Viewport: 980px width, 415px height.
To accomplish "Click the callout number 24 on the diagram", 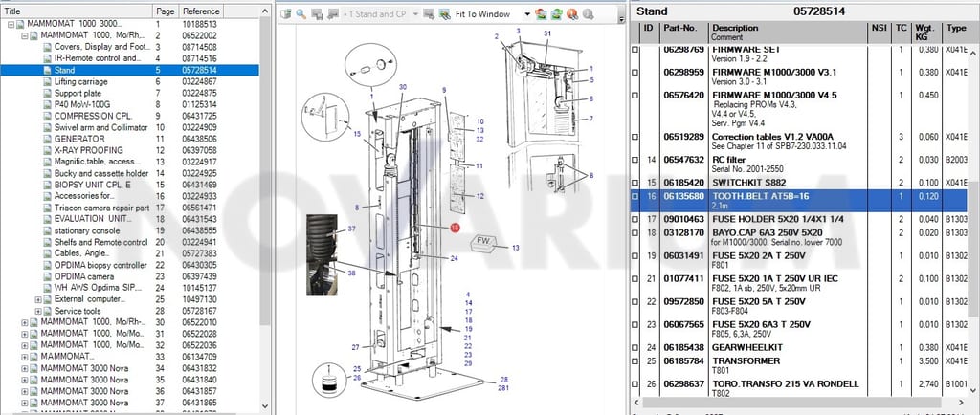I will click(x=454, y=258).
